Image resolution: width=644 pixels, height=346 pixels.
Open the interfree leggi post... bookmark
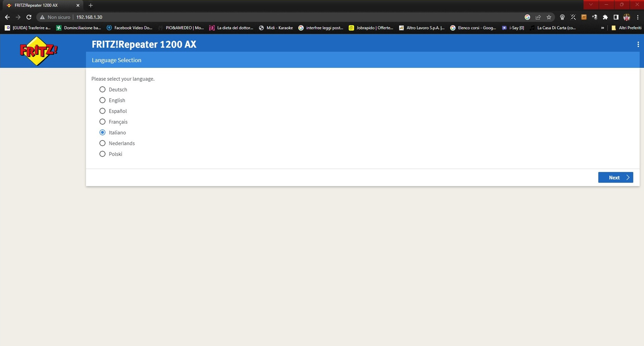pos(321,28)
